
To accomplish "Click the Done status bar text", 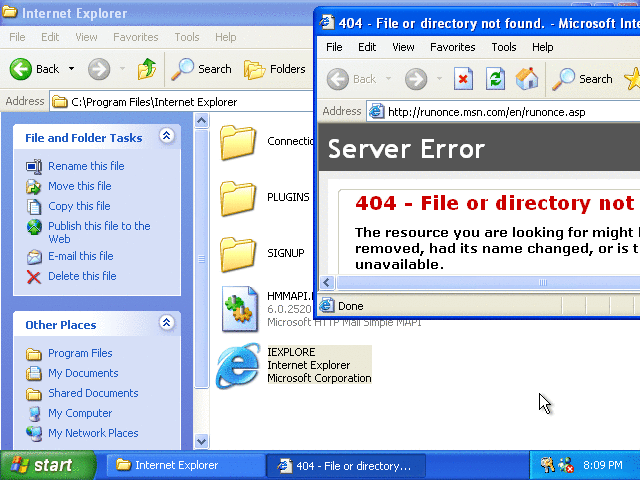I will pyautogui.click(x=351, y=306).
